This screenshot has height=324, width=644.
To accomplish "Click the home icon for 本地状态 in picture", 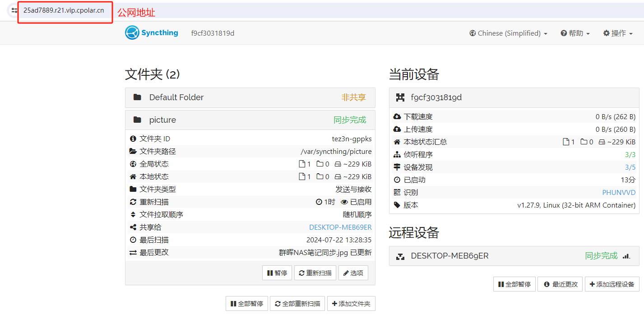I will tap(133, 176).
